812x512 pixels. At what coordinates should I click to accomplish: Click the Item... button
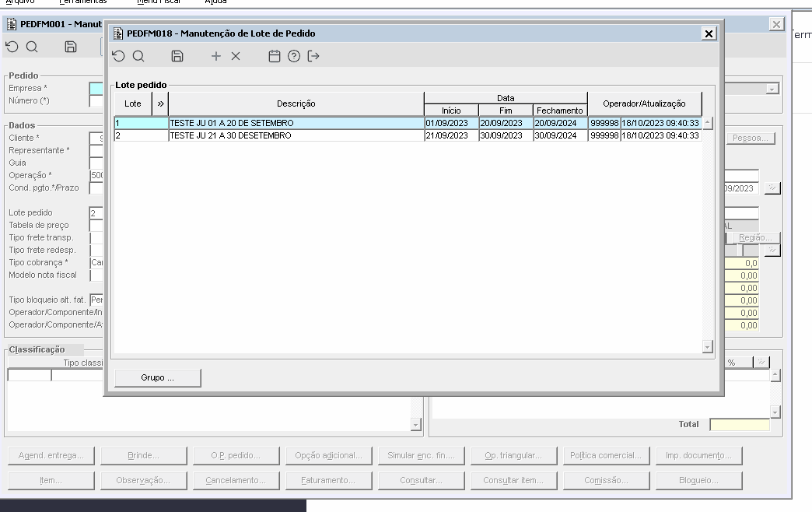point(51,480)
